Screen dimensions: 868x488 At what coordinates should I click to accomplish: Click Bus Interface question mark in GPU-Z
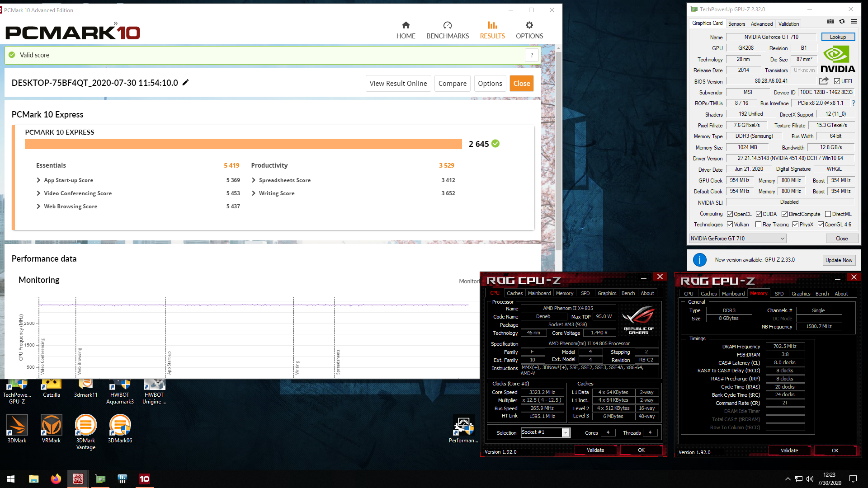(x=854, y=103)
